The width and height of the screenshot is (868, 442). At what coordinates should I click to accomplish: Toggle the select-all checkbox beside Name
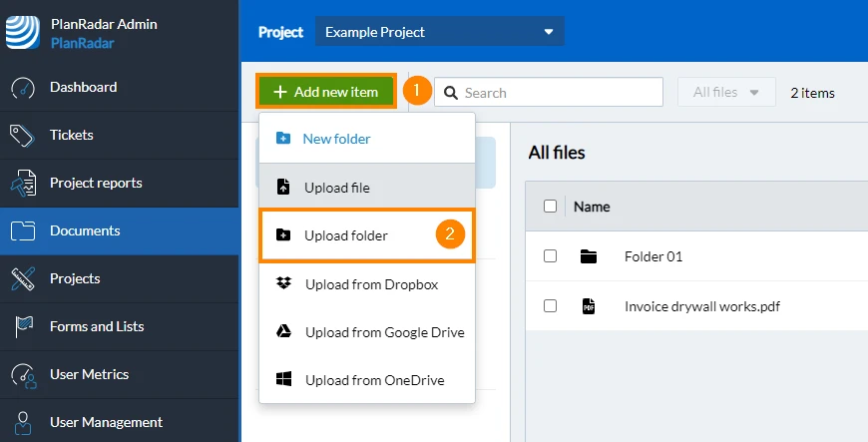click(550, 207)
